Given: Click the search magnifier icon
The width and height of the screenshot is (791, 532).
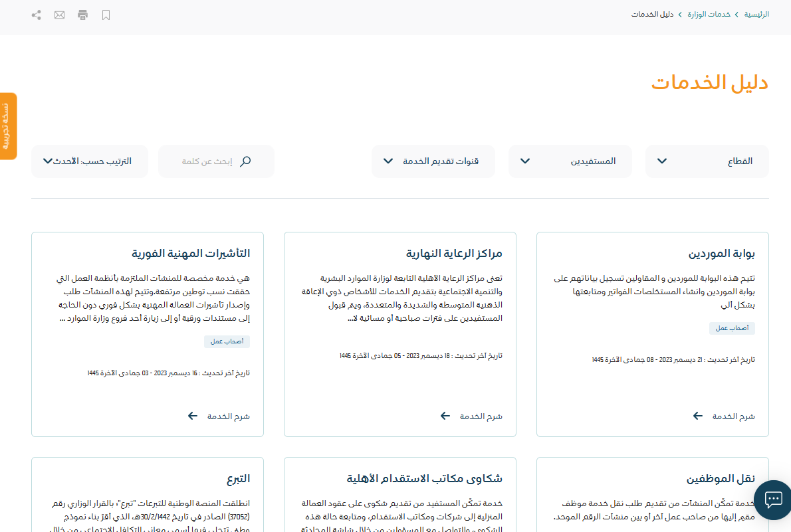Looking at the screenshot, I should pyautogui.click(x=245, y=161).
